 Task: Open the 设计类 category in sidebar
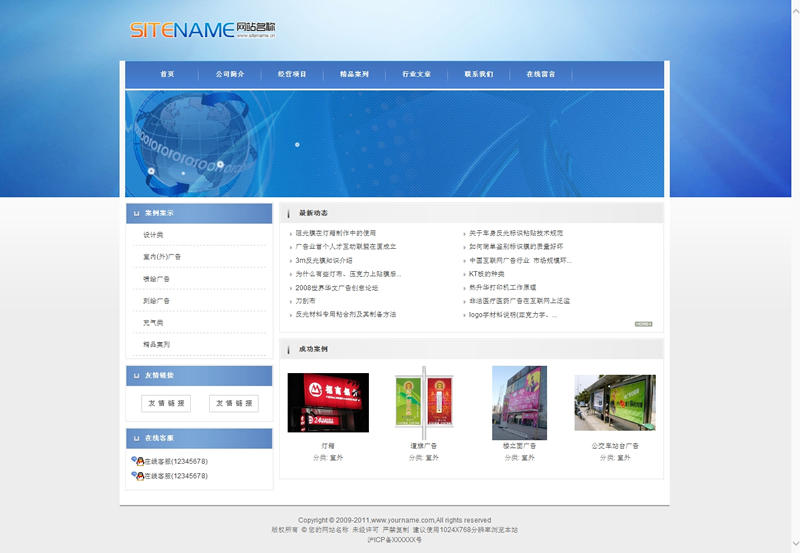153,235
